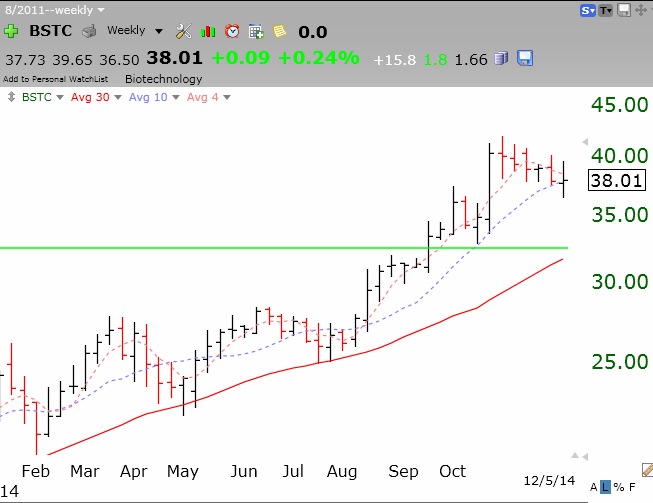Expand the Avg 4 indicator dropdown
Viewport: 653px width, 503px height.
click(227, 97)
